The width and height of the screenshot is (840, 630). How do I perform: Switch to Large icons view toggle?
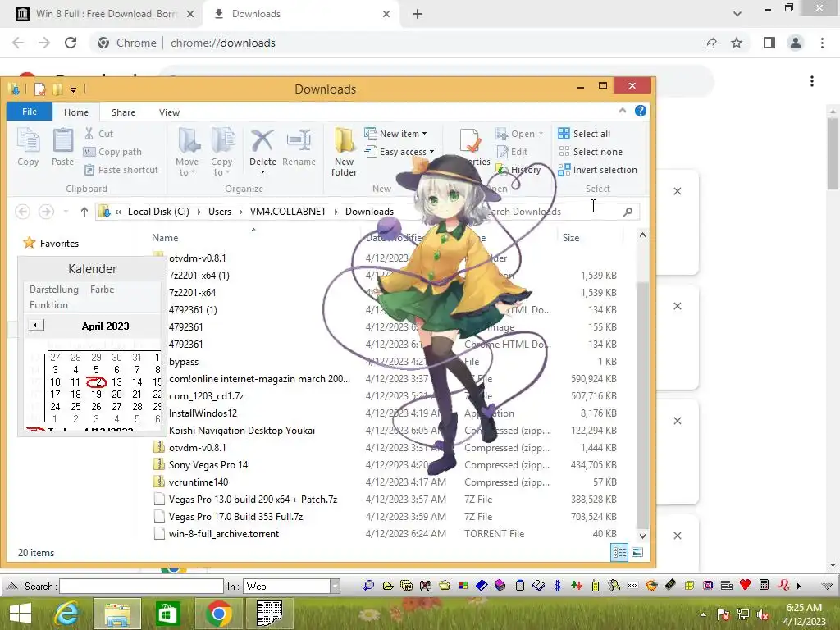point(637,552)
